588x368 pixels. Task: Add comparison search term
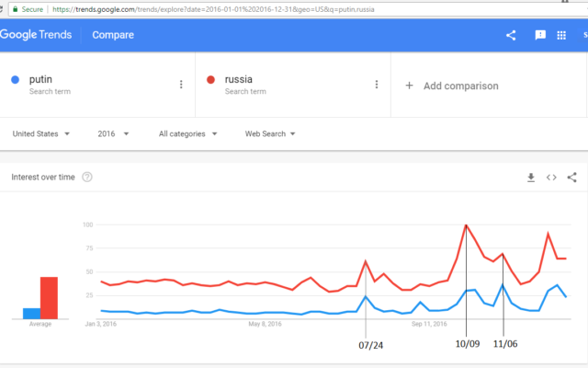click(452, 86)
